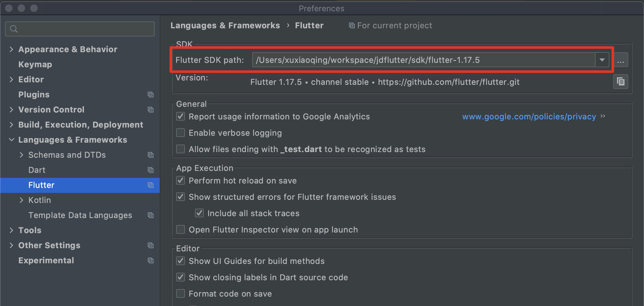
Task: Expand Schemas and DTDs node
Action: (x=21, y=155)
